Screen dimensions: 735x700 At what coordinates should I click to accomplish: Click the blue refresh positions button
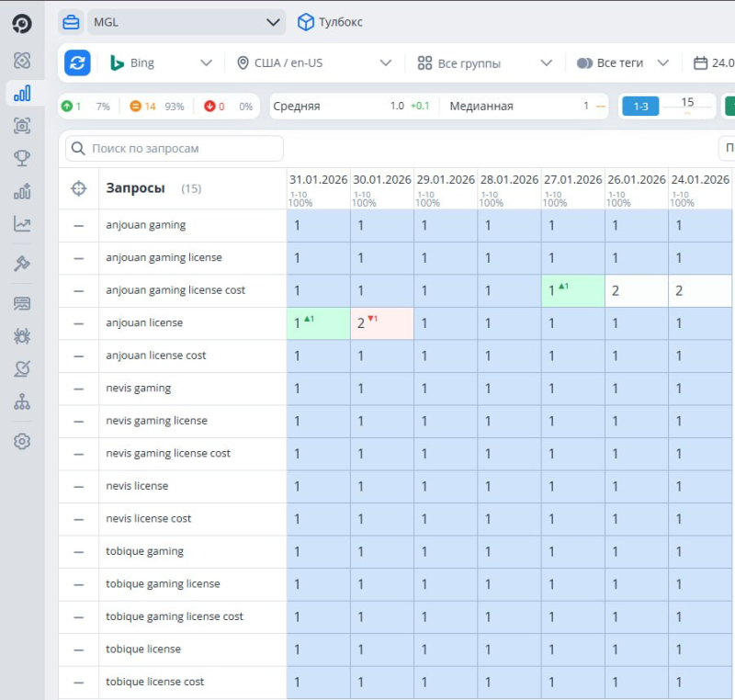(77, 62)
